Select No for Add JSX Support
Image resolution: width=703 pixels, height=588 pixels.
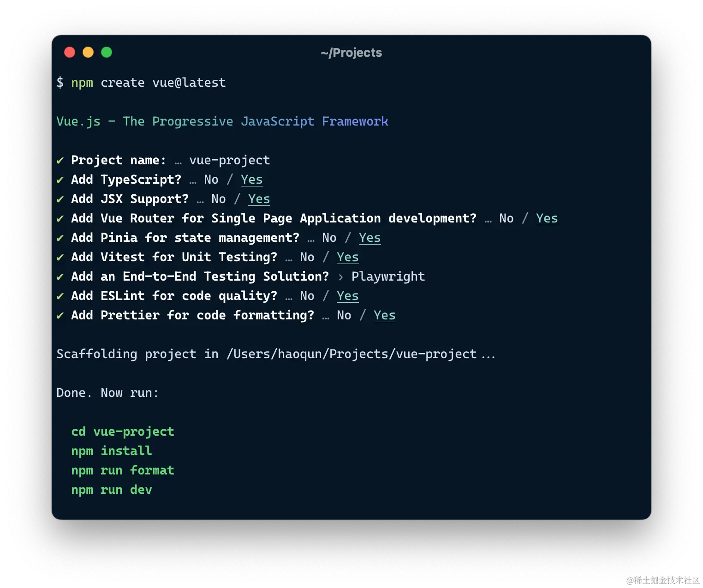pyautogui.click(x=219, y=199)
